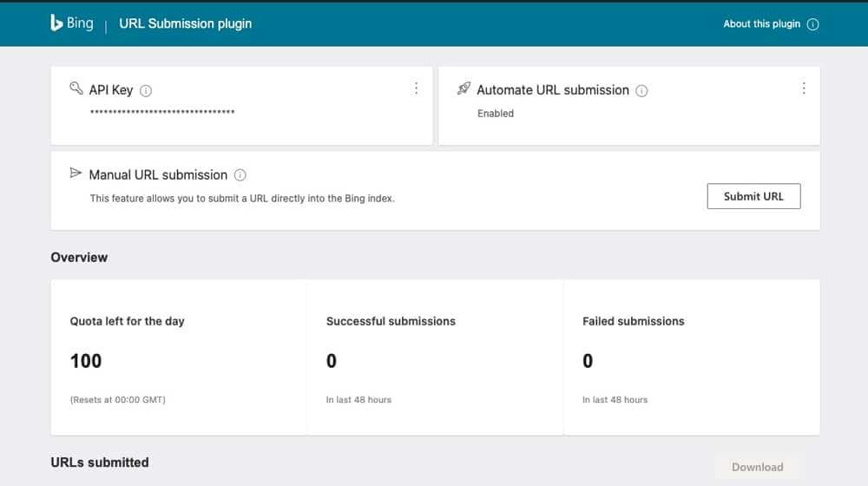Screen dimensions: 868x486
Task: Open About this plugin link
Action: tap(762, 23)
